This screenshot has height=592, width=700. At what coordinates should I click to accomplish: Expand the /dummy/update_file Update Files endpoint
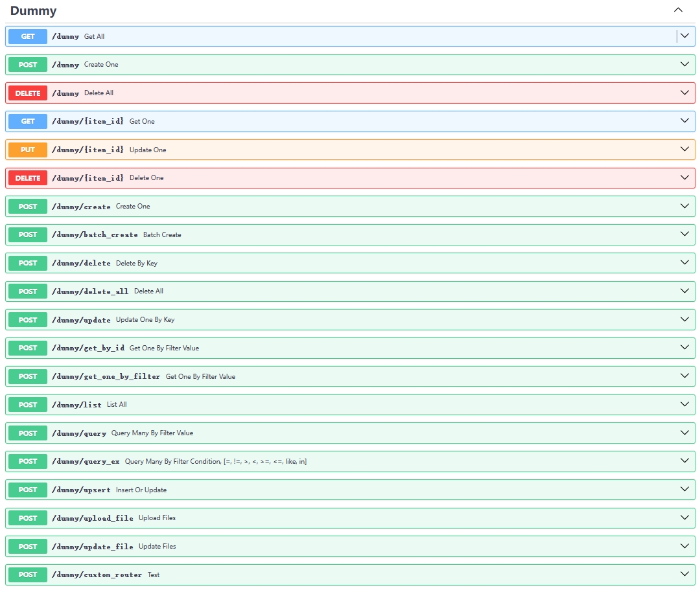[684, 546]
